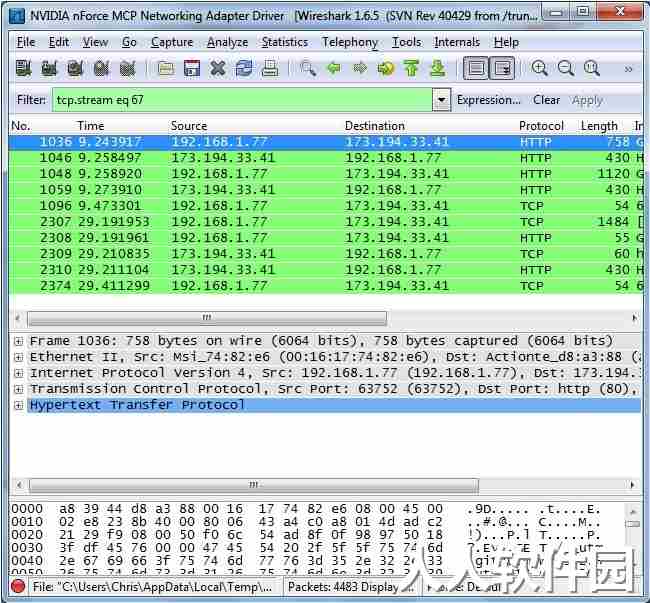The width and height of the screenshot is (650, 603).
Task: Open the Analyze menu
Action: [x=228, y=42]
